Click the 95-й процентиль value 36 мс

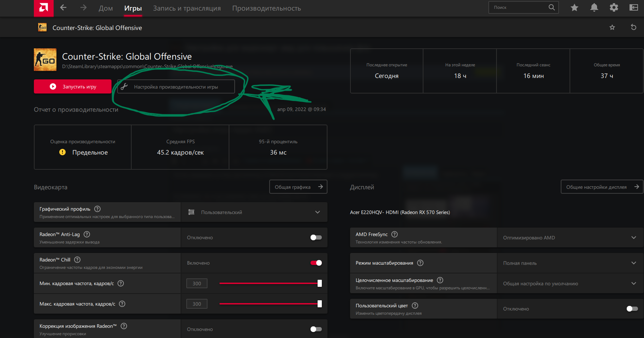[278, 152]
